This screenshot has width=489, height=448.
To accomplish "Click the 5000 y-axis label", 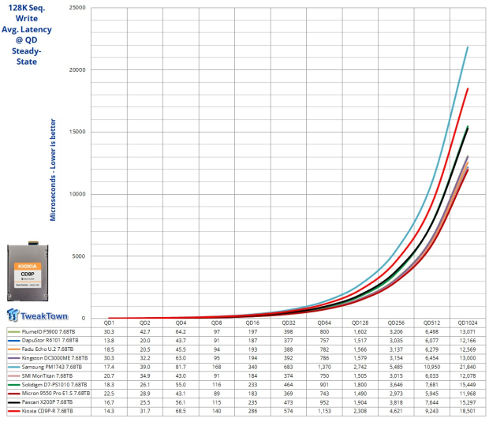I will pos(79,256).
